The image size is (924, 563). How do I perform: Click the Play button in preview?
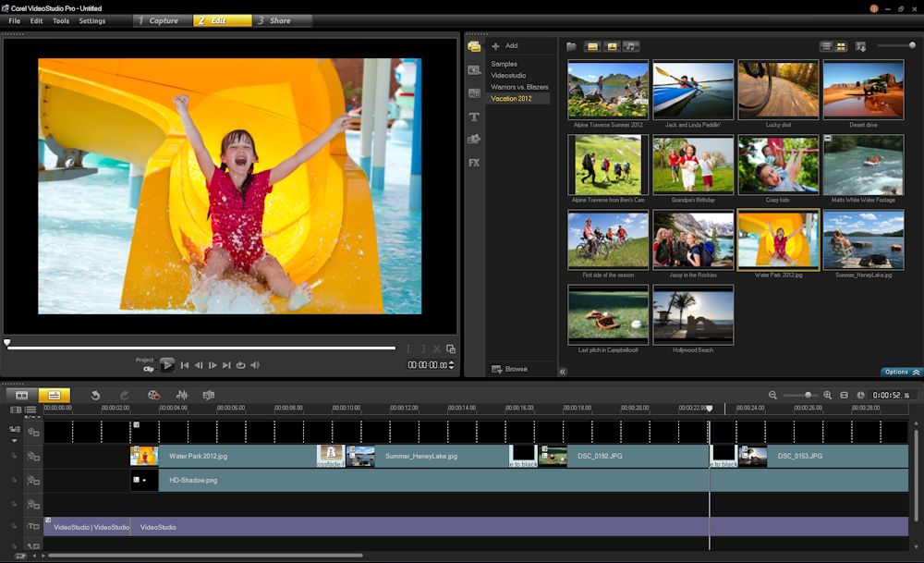pyautogui.click(x=167, y=365)
